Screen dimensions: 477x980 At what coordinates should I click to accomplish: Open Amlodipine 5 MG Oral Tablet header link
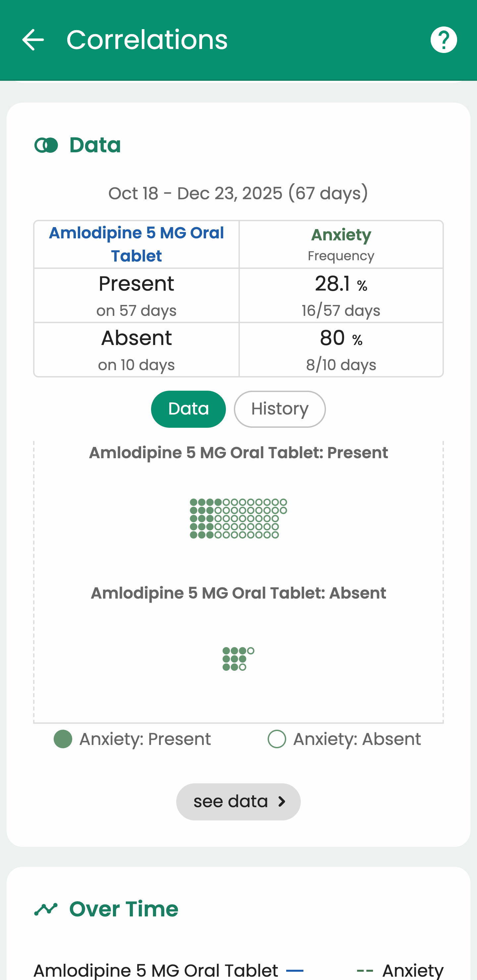(136, 244)
